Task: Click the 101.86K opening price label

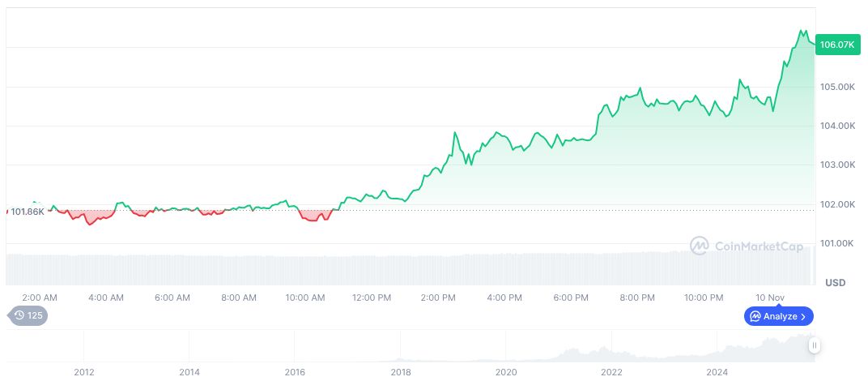Action: [x=28, y=212]
